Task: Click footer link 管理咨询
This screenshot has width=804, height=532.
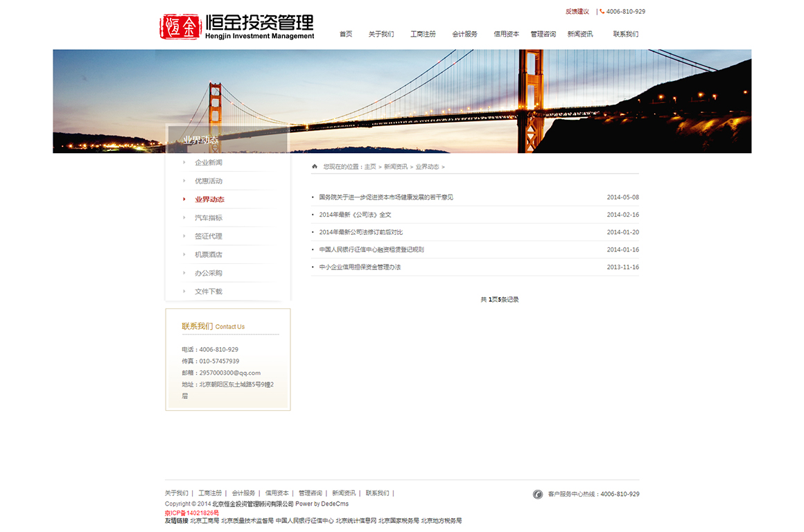Action: click(311, 493)
